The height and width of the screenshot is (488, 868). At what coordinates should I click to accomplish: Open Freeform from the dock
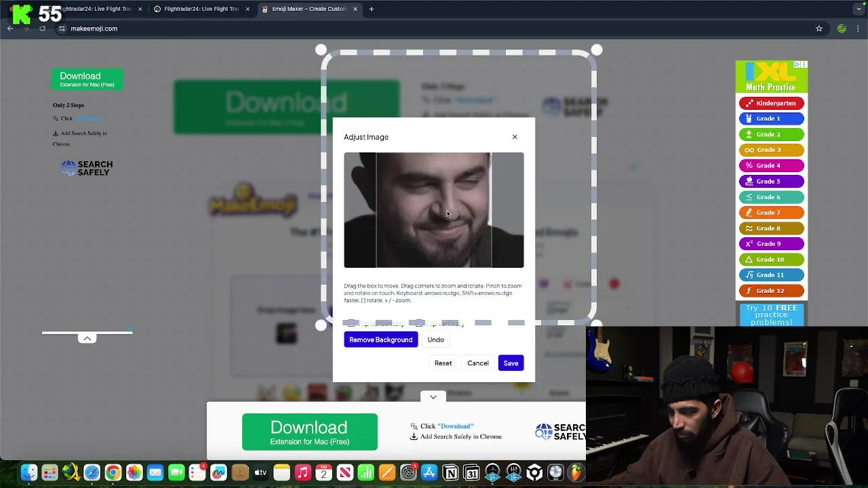click(218, 472)
